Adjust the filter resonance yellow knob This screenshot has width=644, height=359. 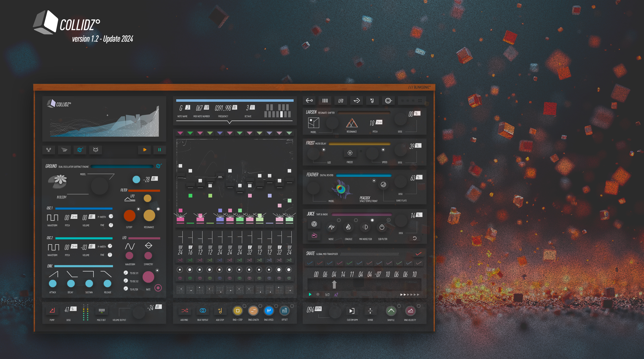(149, 216)
